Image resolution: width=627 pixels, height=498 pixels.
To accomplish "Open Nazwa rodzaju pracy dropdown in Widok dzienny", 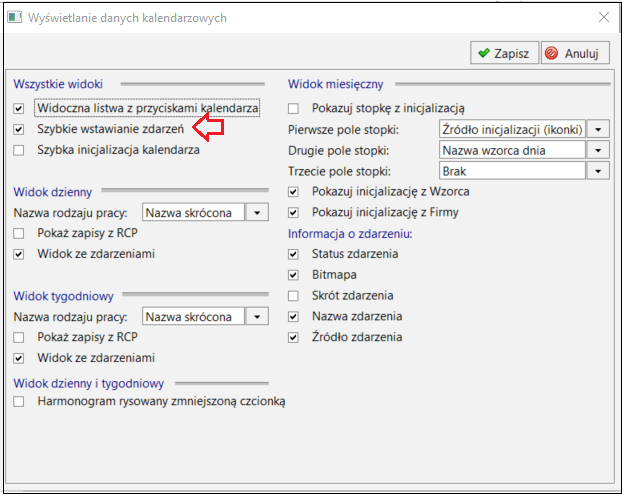I will pos(257,212).
